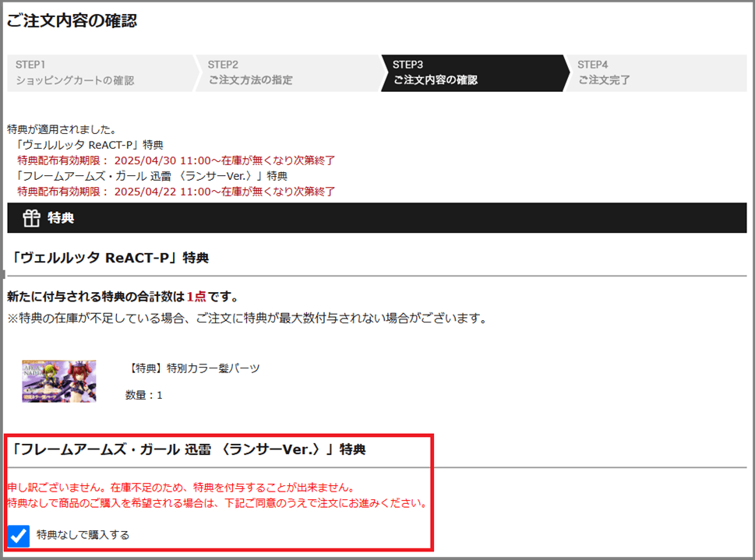Click the 2025/04/22 expiry date notice
The height and width of the screenshot is (560, 755).
pos(176,191)
